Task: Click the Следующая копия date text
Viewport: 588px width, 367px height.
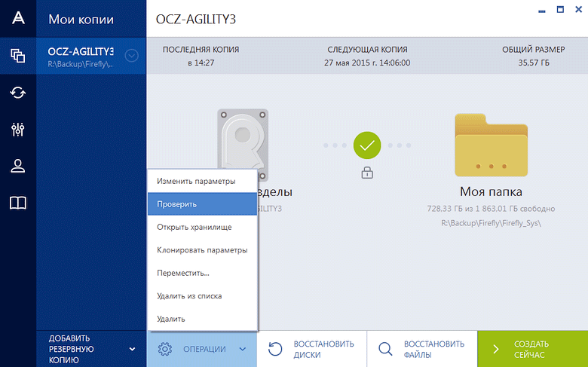Action: (367, 63)
